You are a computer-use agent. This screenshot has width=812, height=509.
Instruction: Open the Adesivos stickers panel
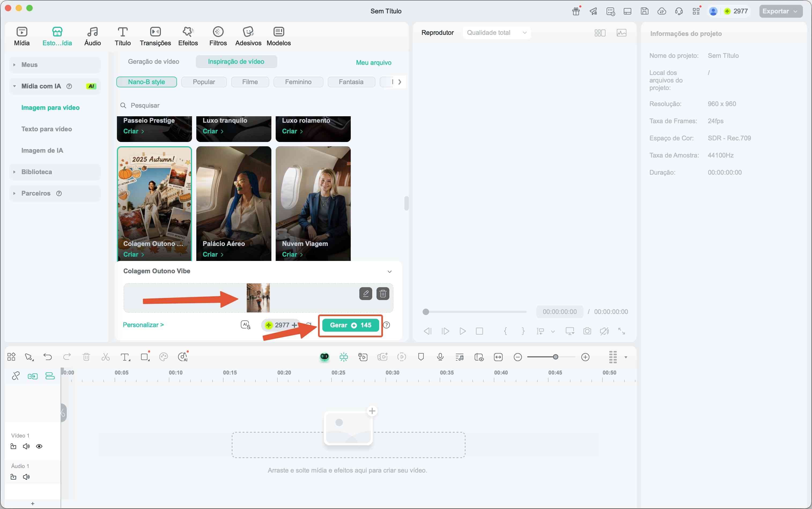[248, 36]
